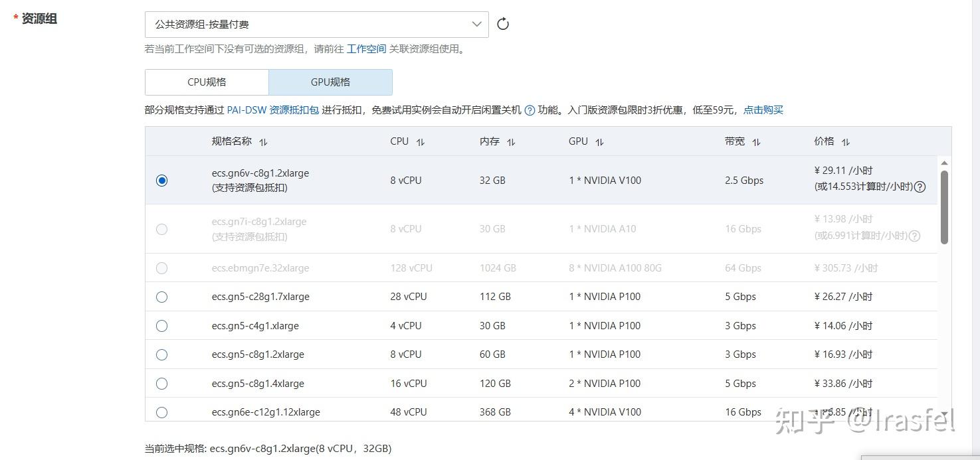Sort table by price column
The height and width of the screenshot is (460, 980).
coord(845,142)
